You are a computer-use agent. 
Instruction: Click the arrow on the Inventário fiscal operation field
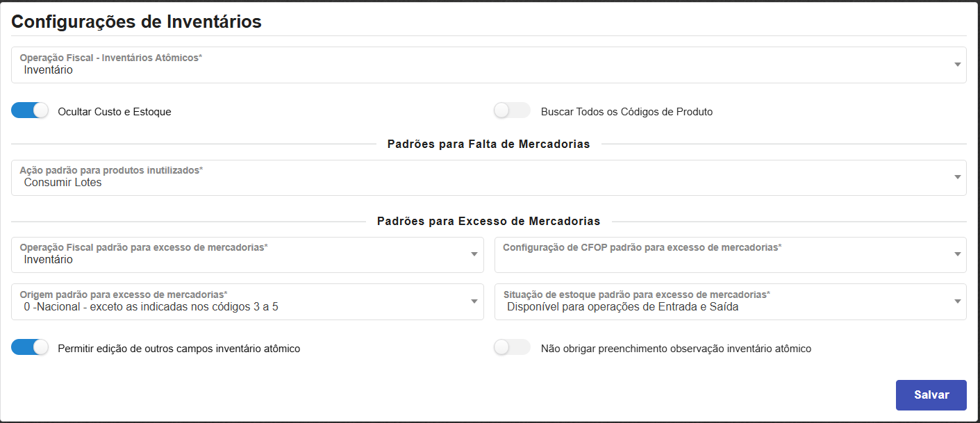pyautogui.click(x=956, y=65)
